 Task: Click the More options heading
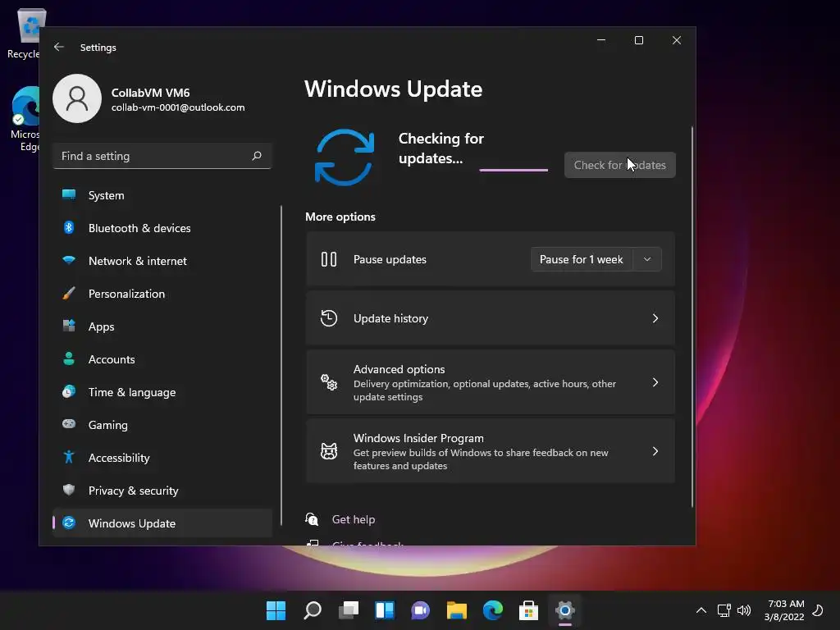(x=340, y=217)
